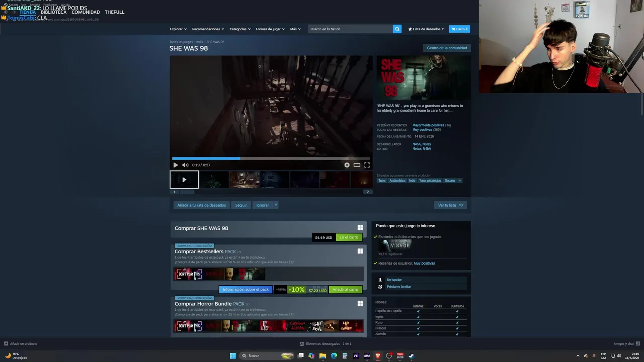Play the game trailer video
Screen dimensions: 644x362
(x=175, y=165)
